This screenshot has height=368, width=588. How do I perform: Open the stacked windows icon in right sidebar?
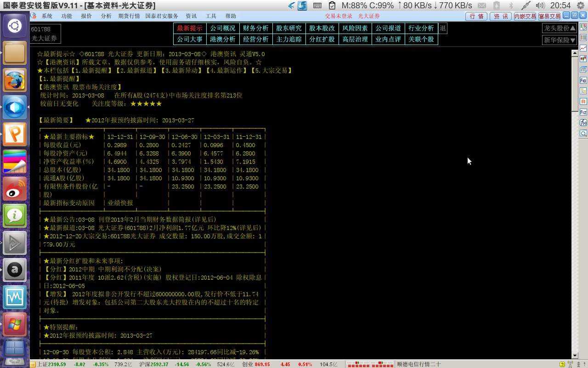pyautogui.click(x=583, y=69)
